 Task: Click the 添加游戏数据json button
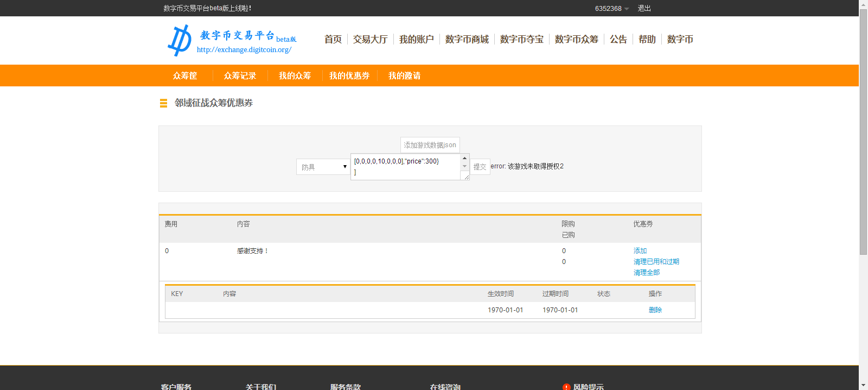(430, 145)
